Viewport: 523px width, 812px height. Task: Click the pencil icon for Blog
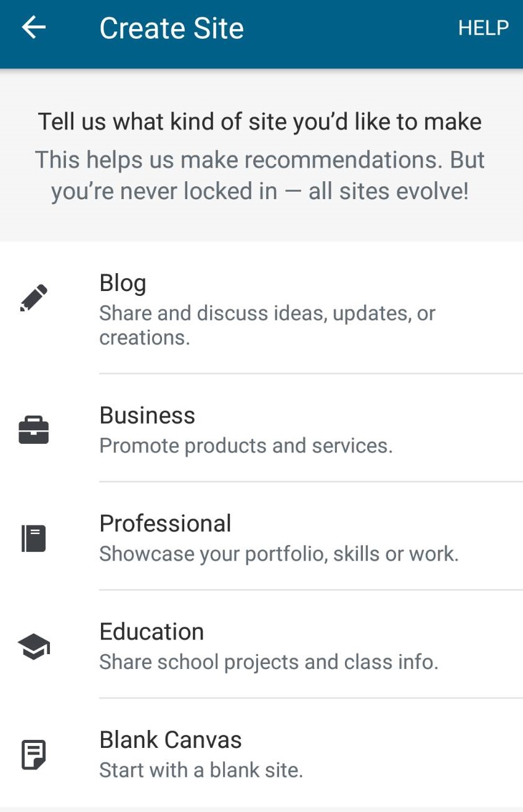pos(34,298)
